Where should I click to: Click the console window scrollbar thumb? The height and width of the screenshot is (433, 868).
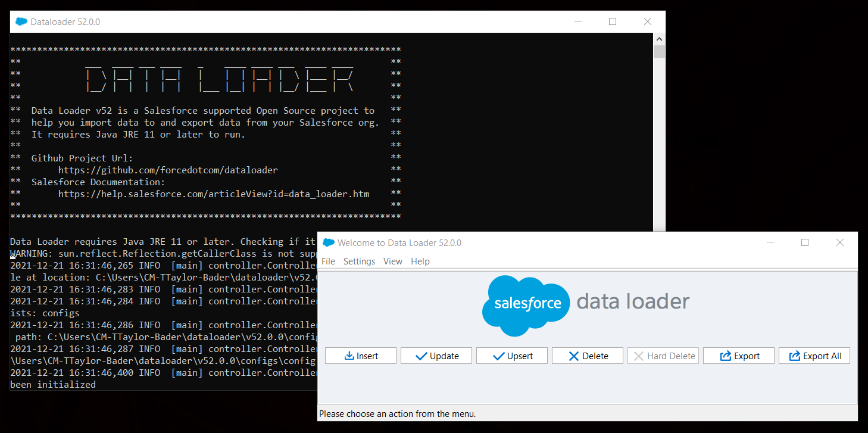(x=659, y=51)
